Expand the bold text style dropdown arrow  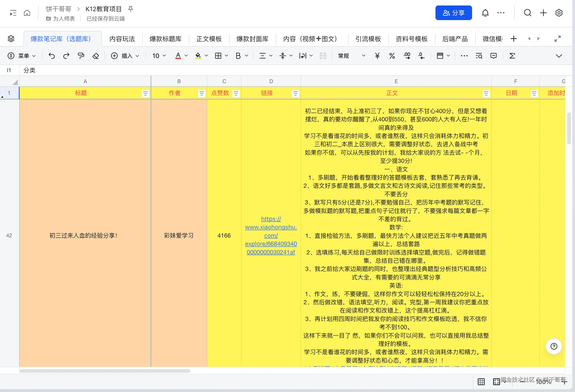click(x=247, y=56)
